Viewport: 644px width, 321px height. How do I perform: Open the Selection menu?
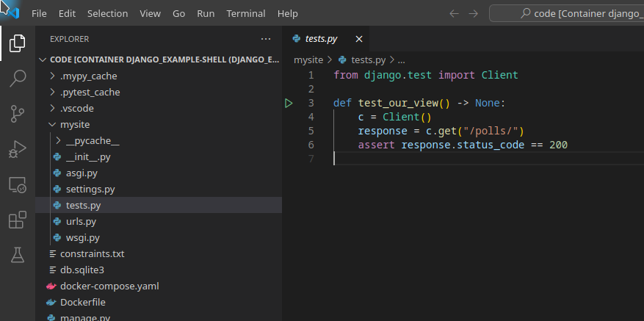pos(108,13)
